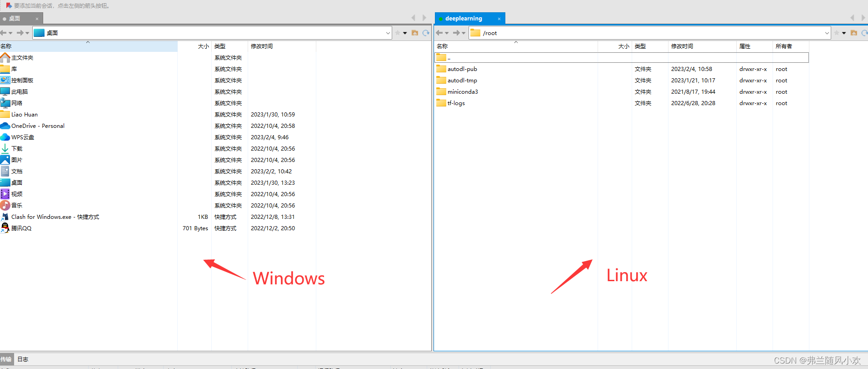Click the 2021/8/17, 19:44 date cell
This screenshot has width=868, height=369.
[693, 91]
